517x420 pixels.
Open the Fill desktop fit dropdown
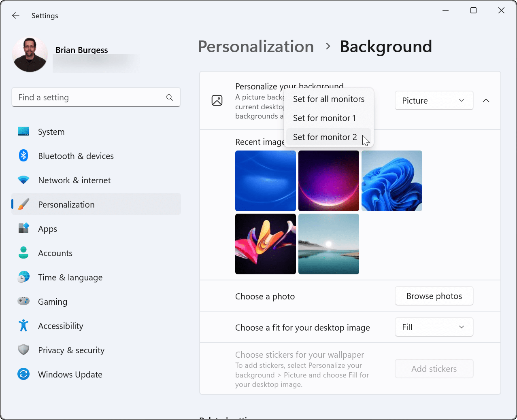tap(434, 327)
